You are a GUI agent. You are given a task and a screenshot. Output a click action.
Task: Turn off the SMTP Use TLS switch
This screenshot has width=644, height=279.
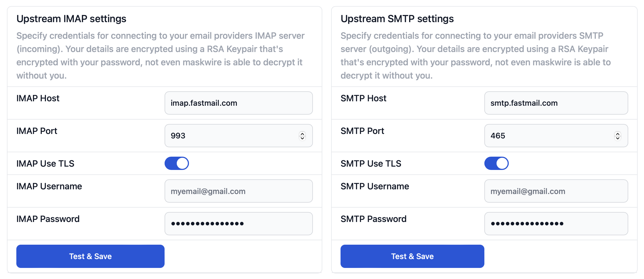pyautogui.click(x=497, y=163)
